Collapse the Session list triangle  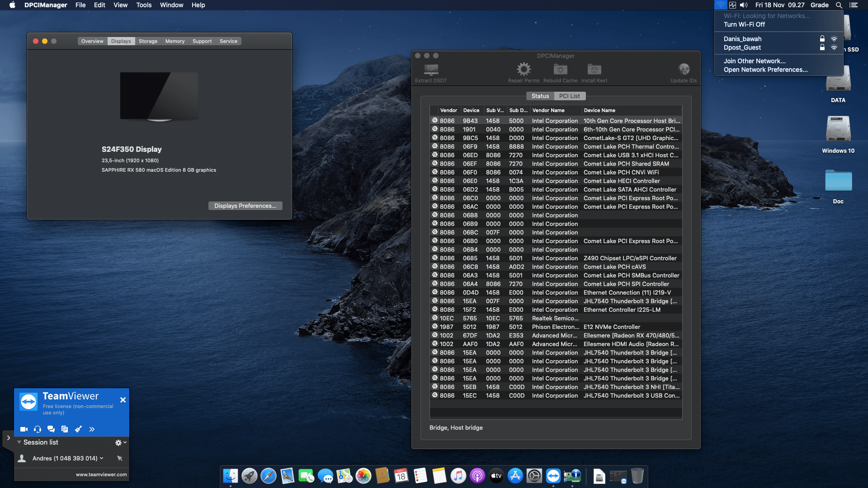coord(19,442)
